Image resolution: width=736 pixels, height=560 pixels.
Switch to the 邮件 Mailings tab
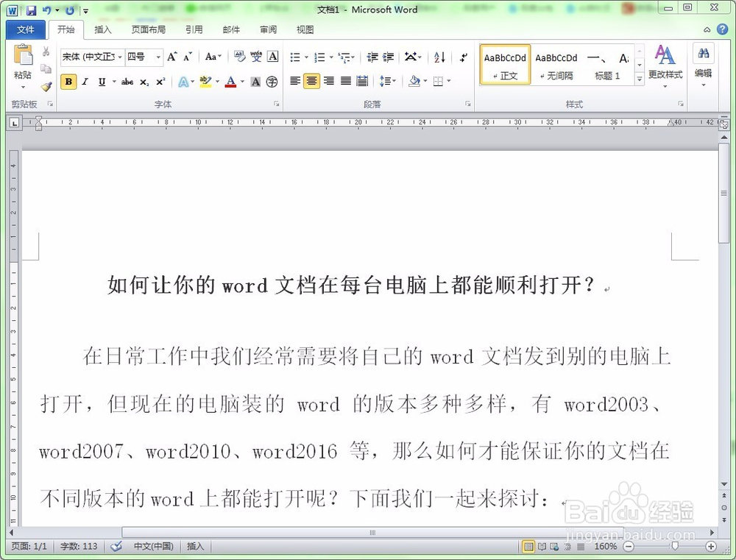tap(231, 29)
